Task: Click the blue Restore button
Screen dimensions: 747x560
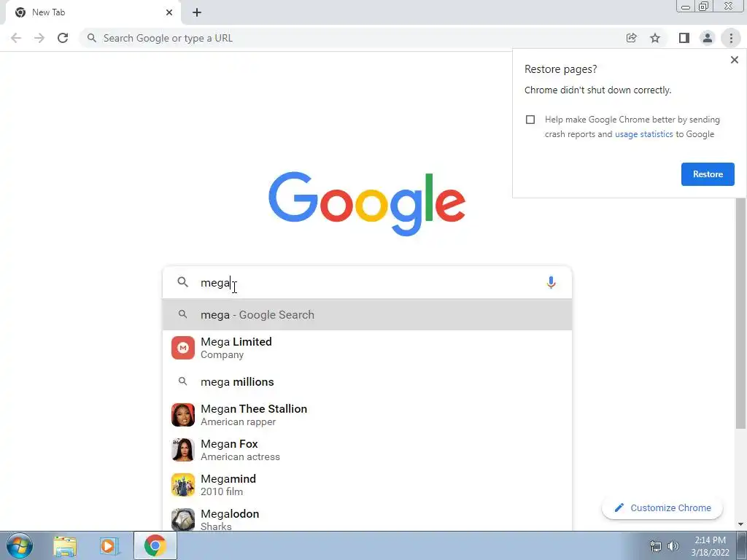Action: pyautogui.click(x=708, y=174)
